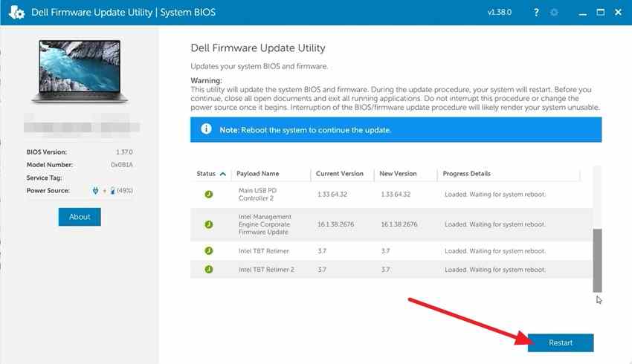Viewport: 632px width, 364px height.
Task: Click the help question mark icon
Action: [x=535, y=13]
